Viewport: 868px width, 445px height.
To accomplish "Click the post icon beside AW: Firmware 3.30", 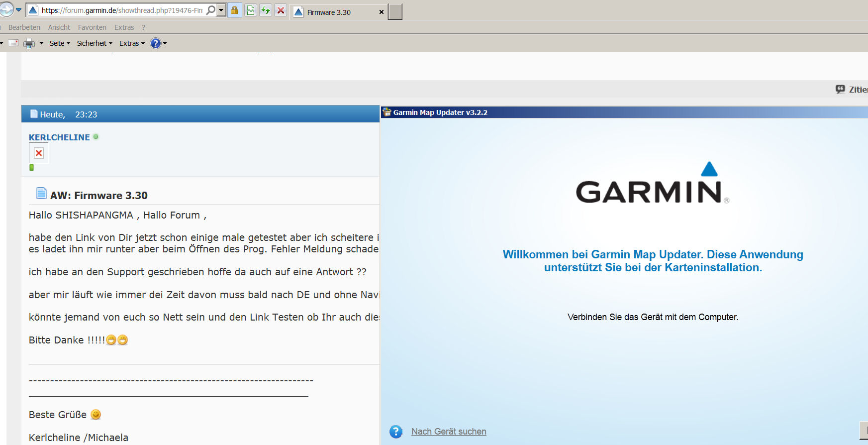I will pyautogui.click(x=41, y=193).
